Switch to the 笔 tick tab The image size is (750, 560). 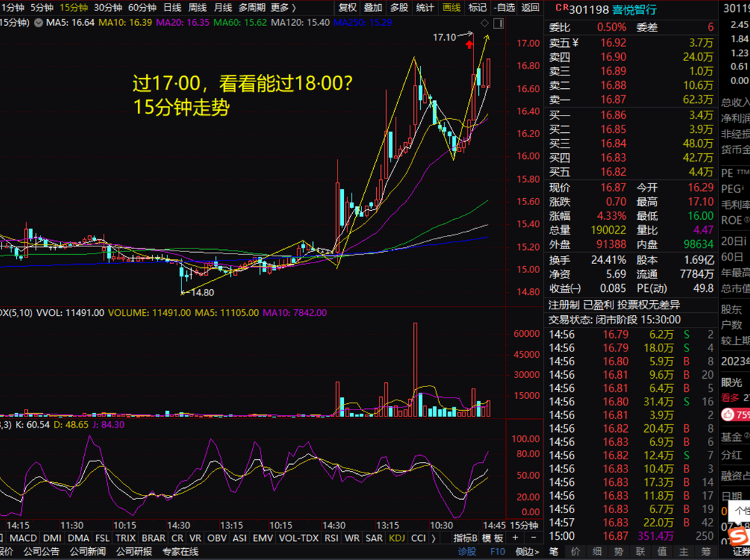(x=553, y=552)
